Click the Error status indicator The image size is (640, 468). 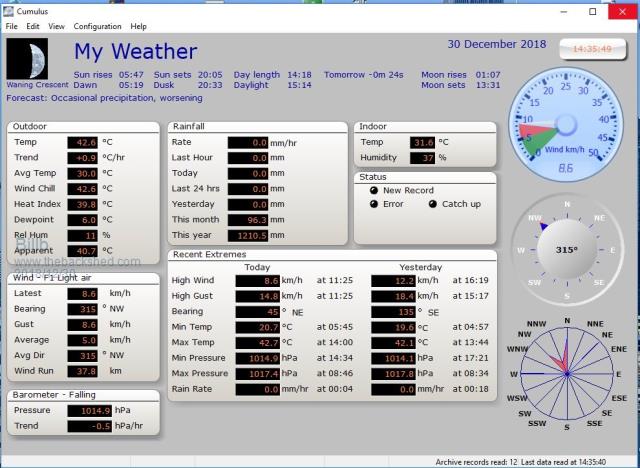(x=375, y=204)
